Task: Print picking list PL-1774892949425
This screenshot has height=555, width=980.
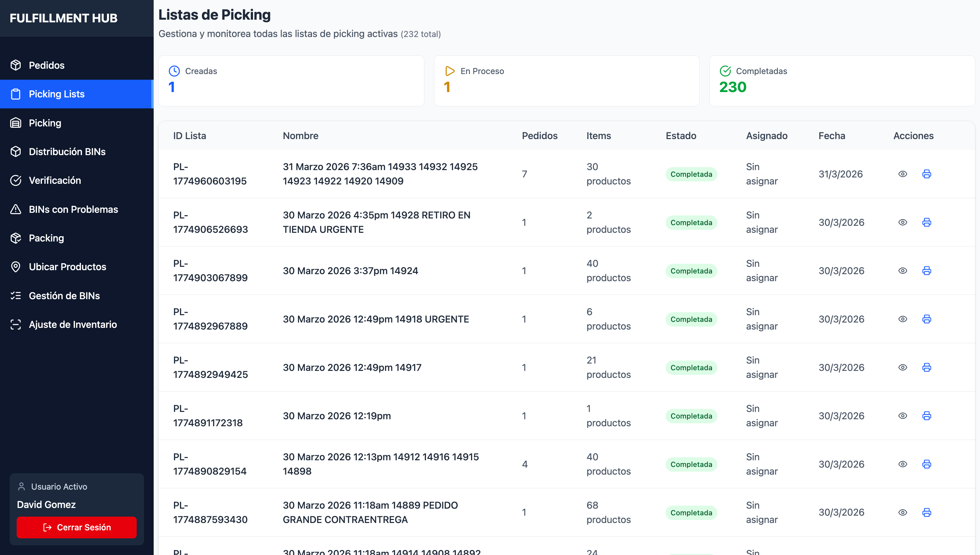Action: pos(927,368)
